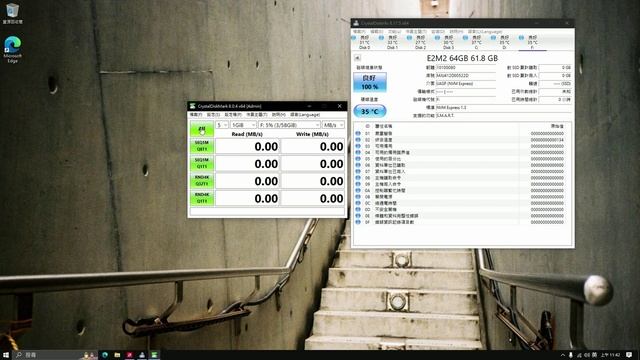Image resolution: width=640 pixels, height=360 pixels.
Task: Run the SEQ1M Q1T1 test
Action: (x=202, y=163)
